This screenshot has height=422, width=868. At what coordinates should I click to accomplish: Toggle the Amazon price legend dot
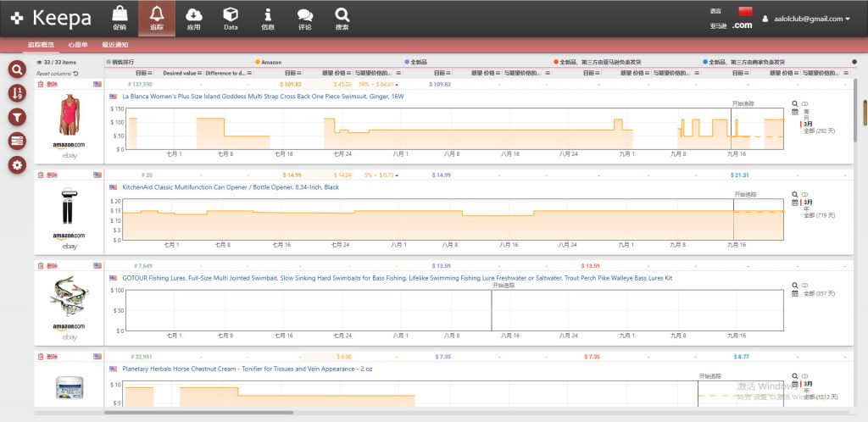[x=257, y=62]
